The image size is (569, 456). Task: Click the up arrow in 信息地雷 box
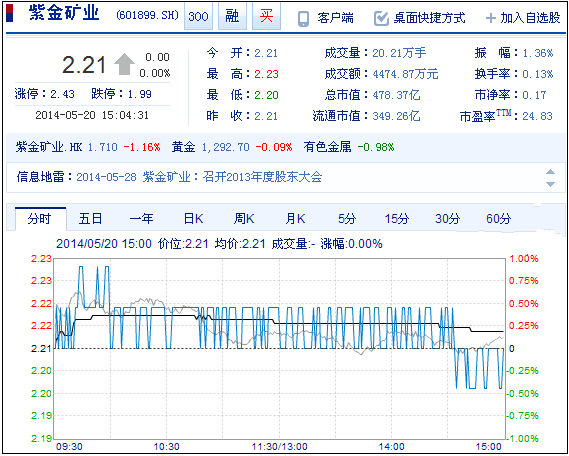550,172
